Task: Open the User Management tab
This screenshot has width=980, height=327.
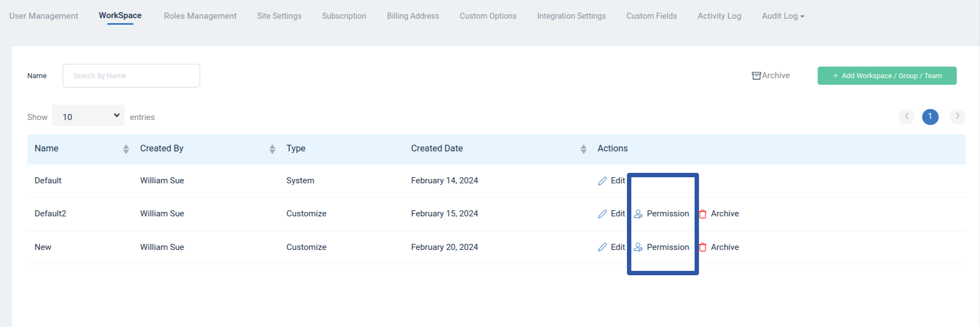Action: (43, 16)
